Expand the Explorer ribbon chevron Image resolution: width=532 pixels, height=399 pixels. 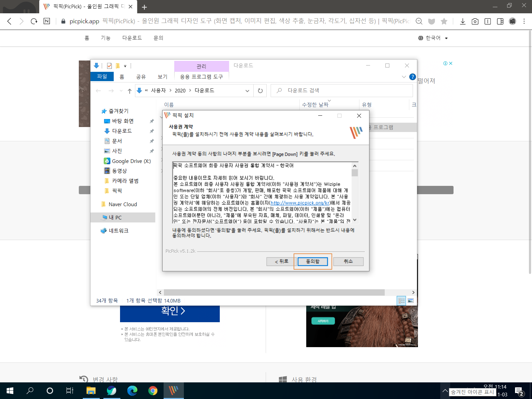pyautogui.click(x=404, y=77)
